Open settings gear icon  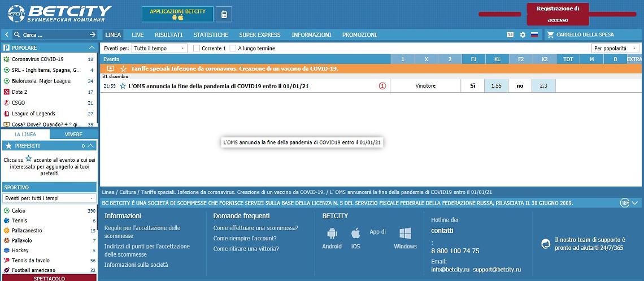coord(523,35)
